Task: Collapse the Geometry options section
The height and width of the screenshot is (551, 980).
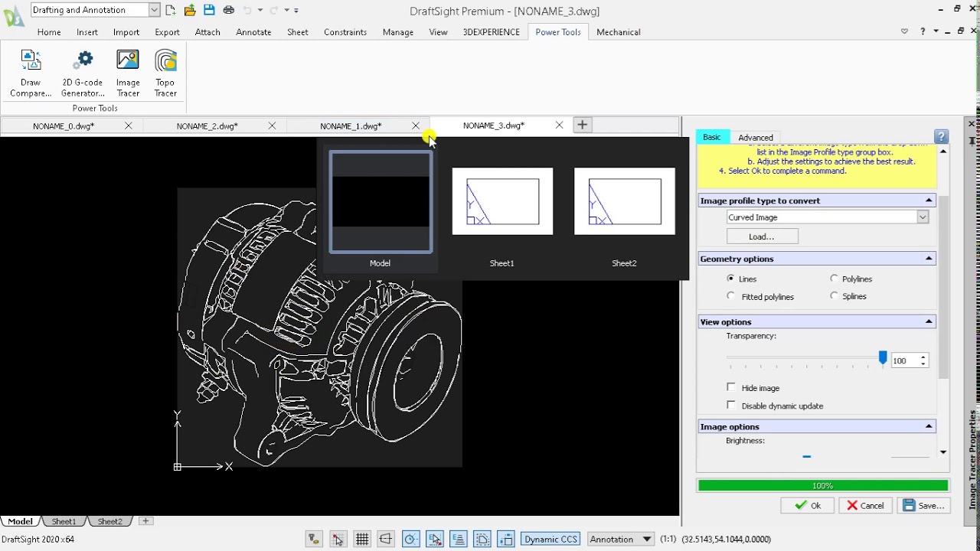Action: point(929,259)
